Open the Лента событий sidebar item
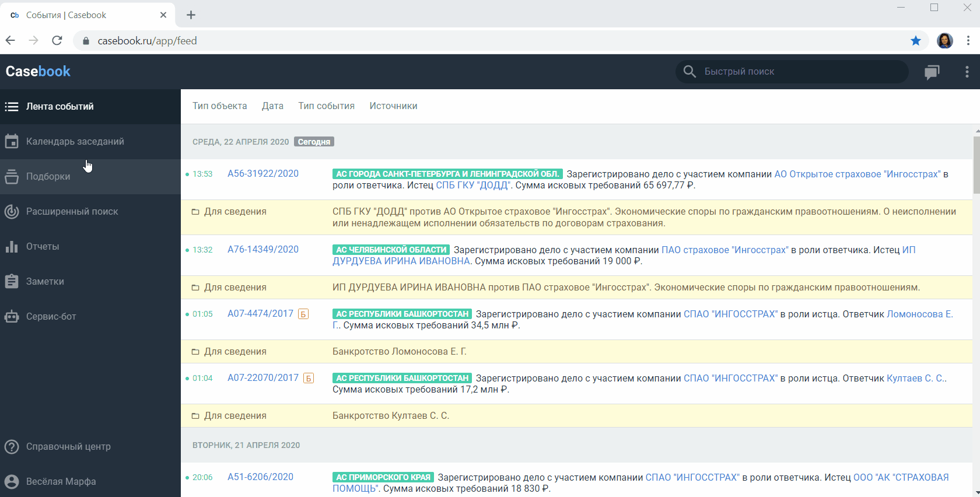 (x=90, y=106)
